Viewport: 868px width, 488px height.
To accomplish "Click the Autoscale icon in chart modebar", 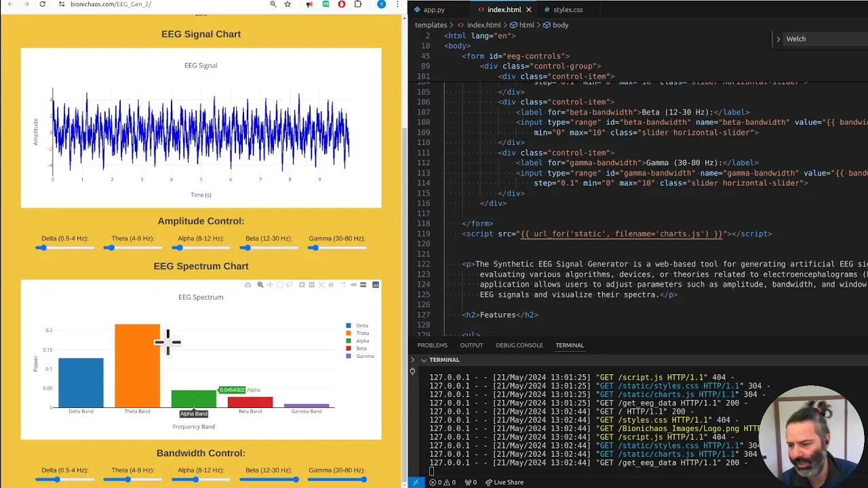I will [321, 285].
